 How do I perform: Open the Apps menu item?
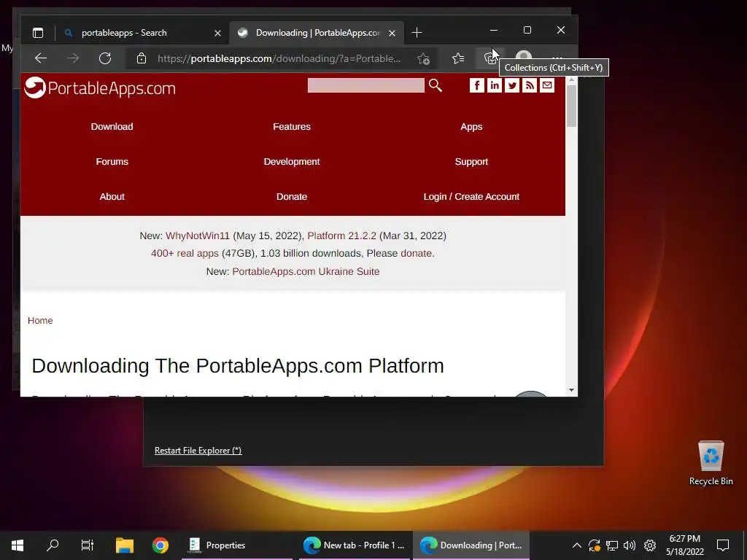pos(471,127)
